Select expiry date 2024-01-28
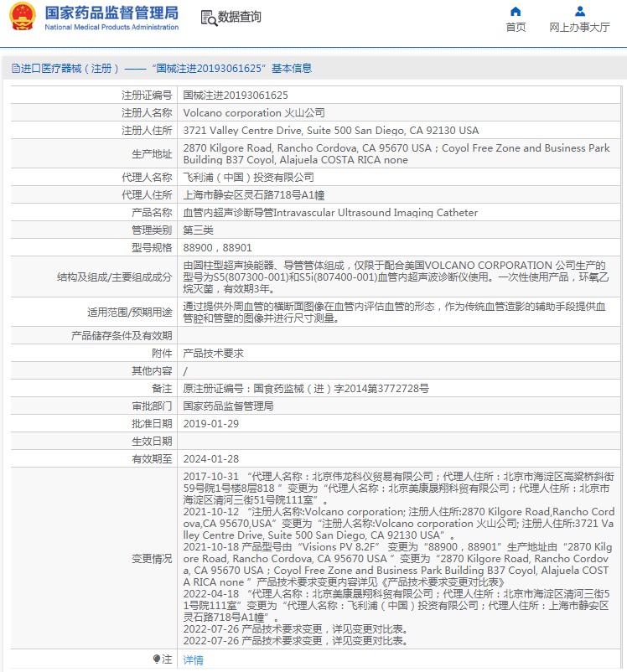627x672 pixels. click(x=211, y=459)
